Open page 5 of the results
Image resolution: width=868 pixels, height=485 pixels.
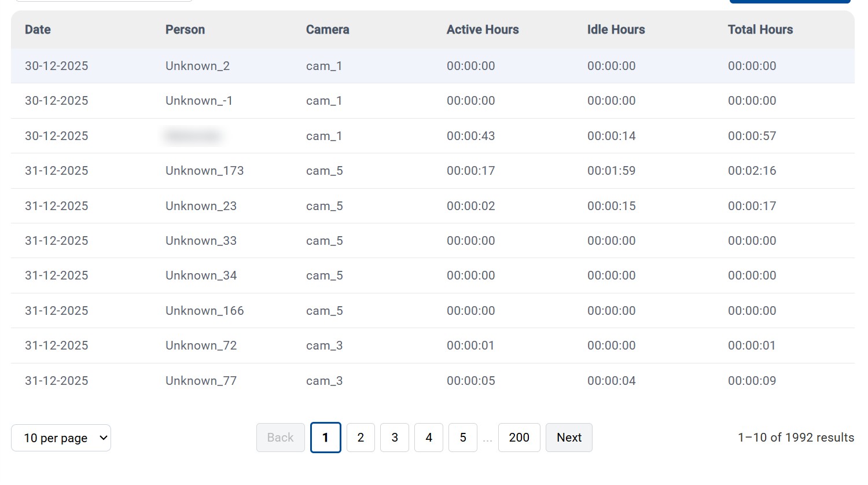(x=463, y=438)
